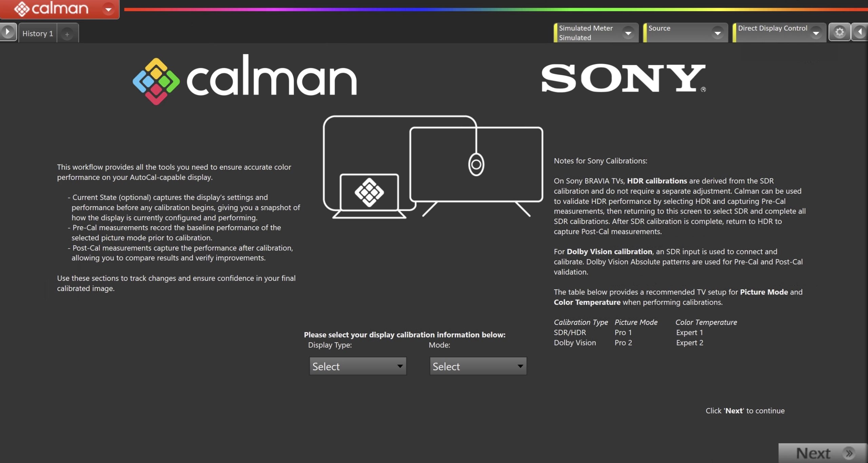This screenshot has height=463, width=868.
Task: Switch to the History 1 tab
Action: pyautogui.click(x=38, y=34)
